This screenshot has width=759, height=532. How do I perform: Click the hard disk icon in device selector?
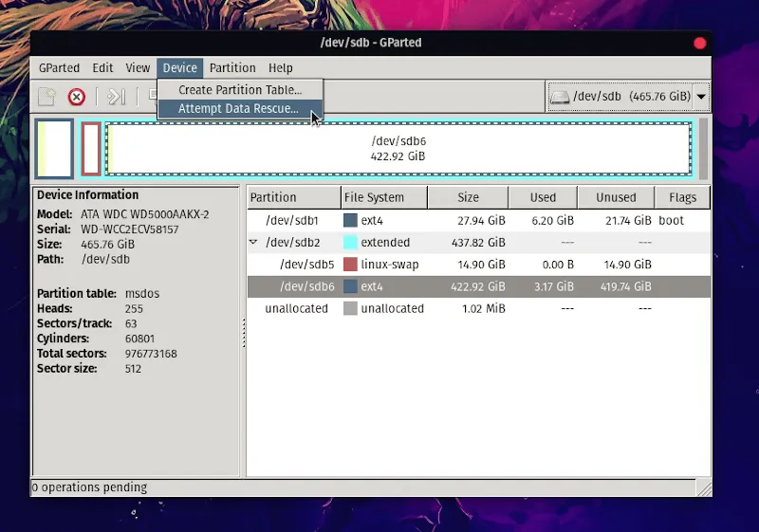(x=561, y=97)
